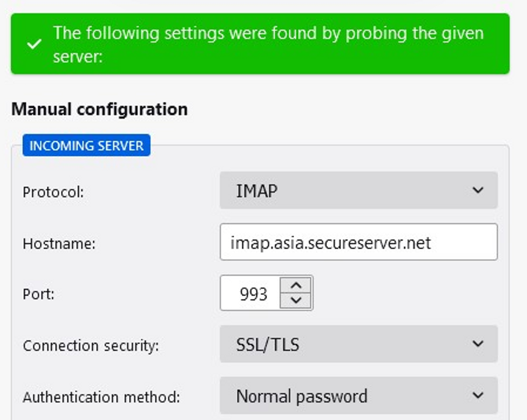Viewport: 527px width, 420px height.
Task: Open the Protocol dropdown showing IMAP
Action: pyautogui.click(x=358, y=190)
